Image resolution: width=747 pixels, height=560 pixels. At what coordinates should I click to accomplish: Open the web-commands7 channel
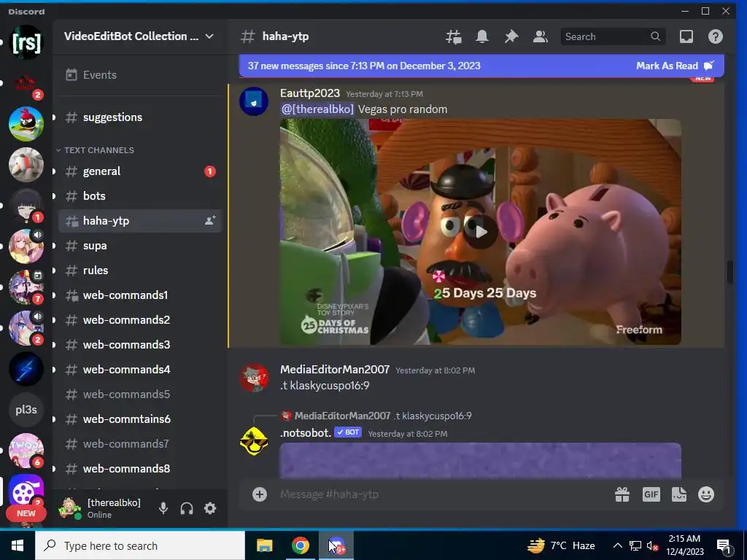click(140, 444)
